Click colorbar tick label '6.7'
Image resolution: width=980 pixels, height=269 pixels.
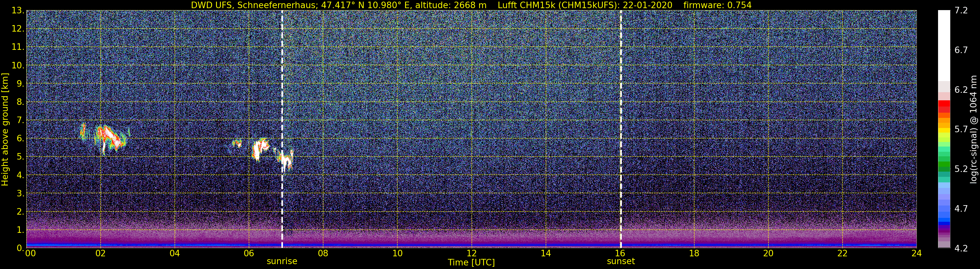click(x=961, y=50)
